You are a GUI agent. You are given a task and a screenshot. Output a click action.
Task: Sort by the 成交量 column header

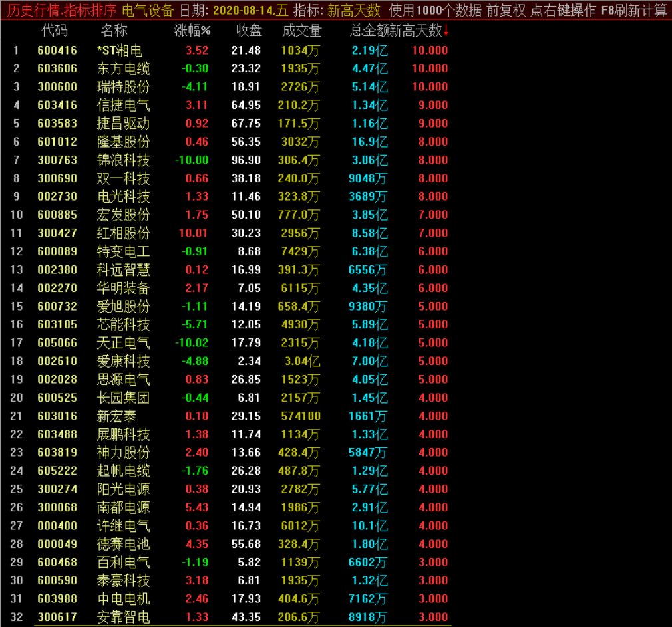coord(302,31)
